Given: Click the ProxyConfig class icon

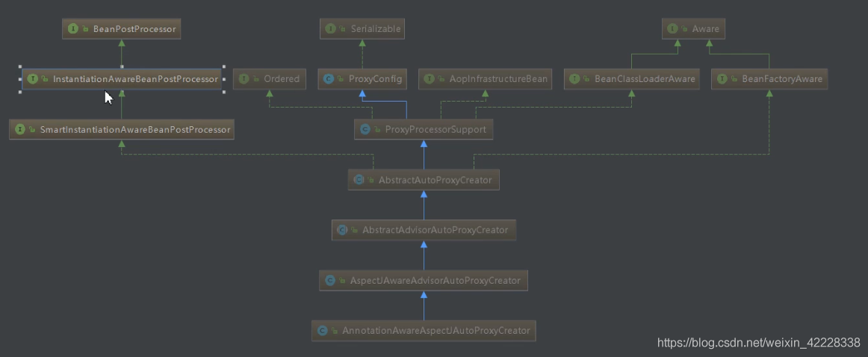Looking at the screenshot, I should [329, 79].
